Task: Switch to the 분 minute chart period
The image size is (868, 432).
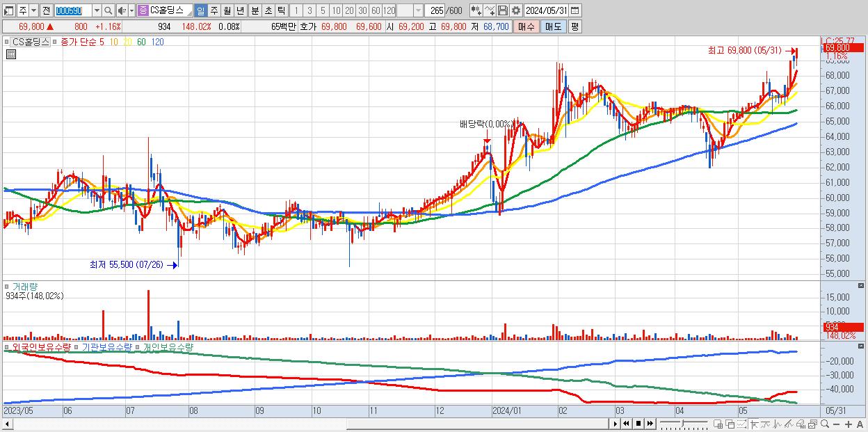Action: click(x=255, y=10)
